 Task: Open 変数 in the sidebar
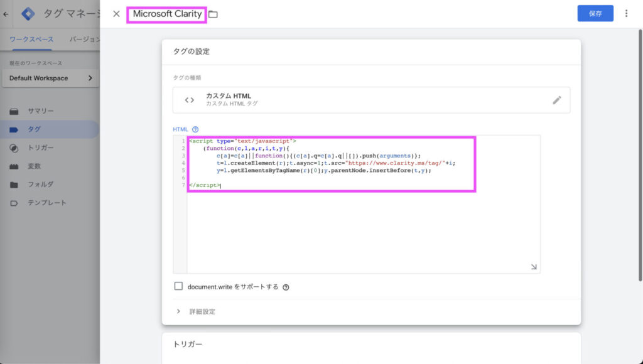point(34,166)
